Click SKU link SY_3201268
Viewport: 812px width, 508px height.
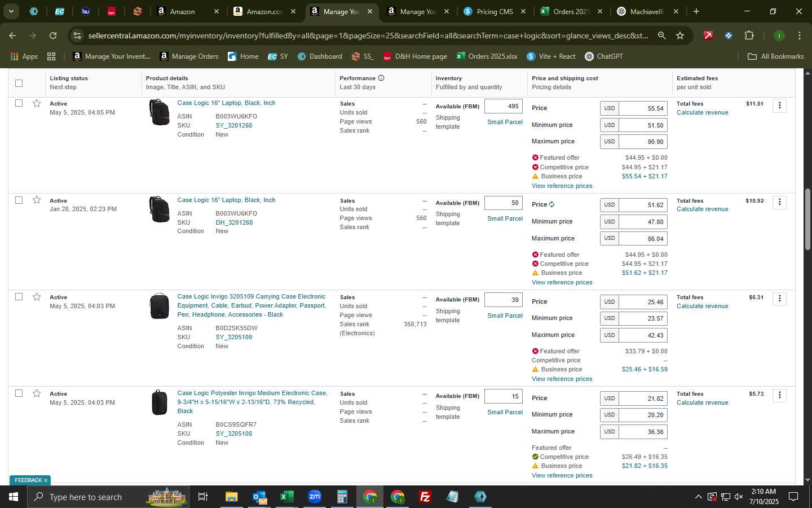pyautogui.click(x=233, y=125)
